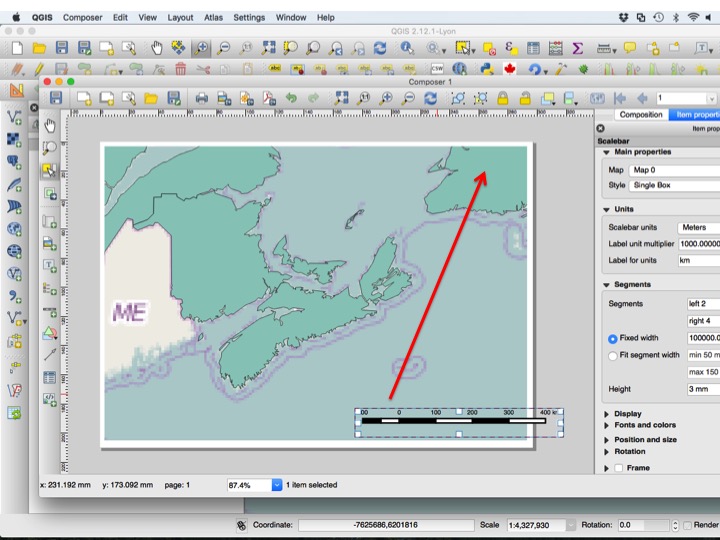Select the Add attribute table tool
720x540 pixels.
(x=50, y=377)
